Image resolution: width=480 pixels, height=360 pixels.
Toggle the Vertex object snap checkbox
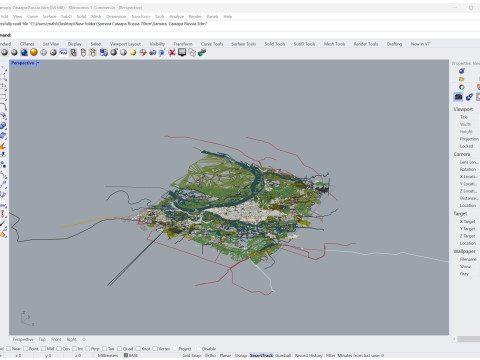(x=155, y=348)
